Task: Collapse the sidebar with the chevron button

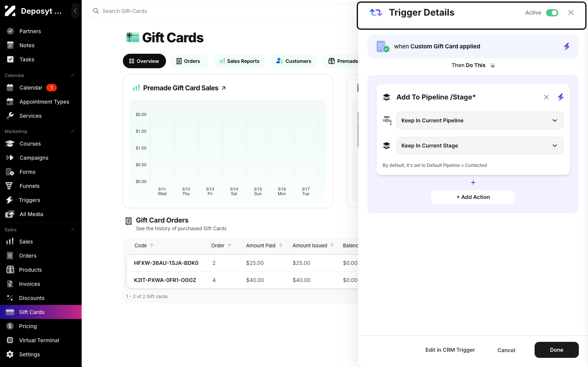Action: 75,11
